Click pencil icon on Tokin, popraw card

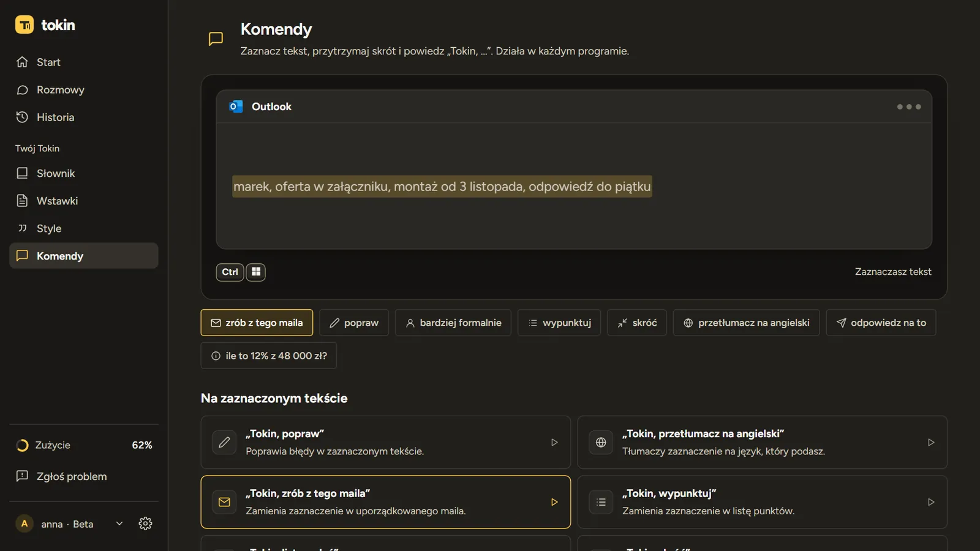pyautogui.click(x=224, y=442)
